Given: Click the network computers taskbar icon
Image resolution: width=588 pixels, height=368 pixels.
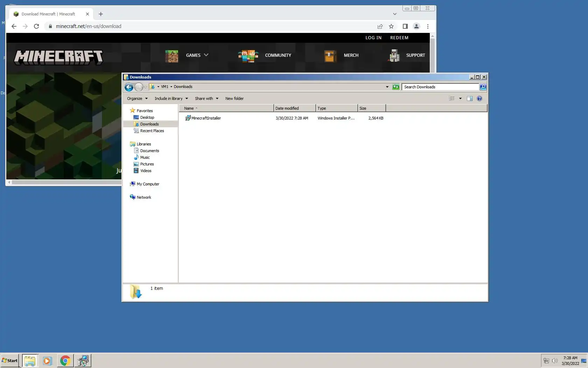Looking at the screenshot, I should click(x=83, y=361).
